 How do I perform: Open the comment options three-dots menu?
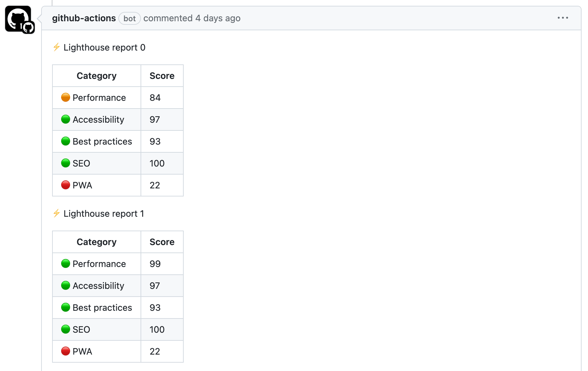coord(563,18)
